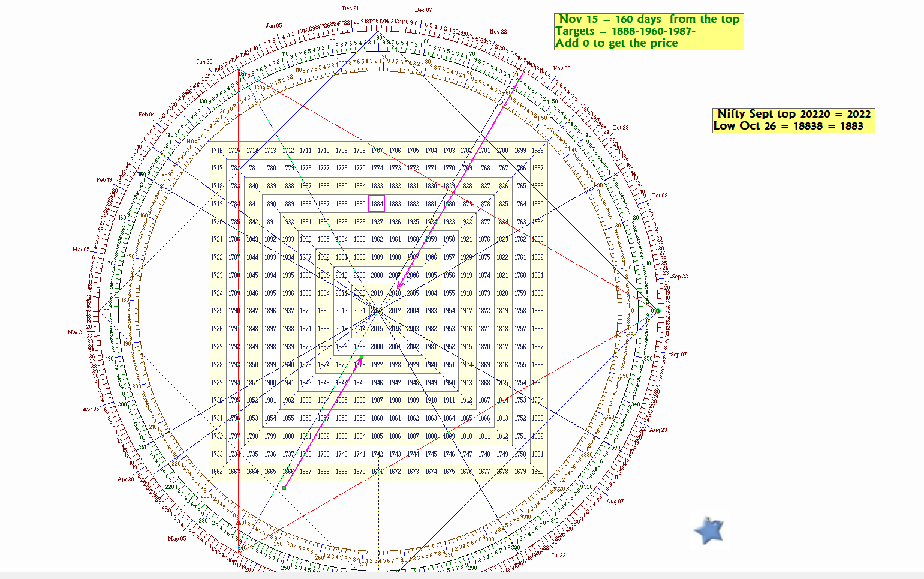
Task: Select grid cell 1742 in the grid
Action: point(377,454)
